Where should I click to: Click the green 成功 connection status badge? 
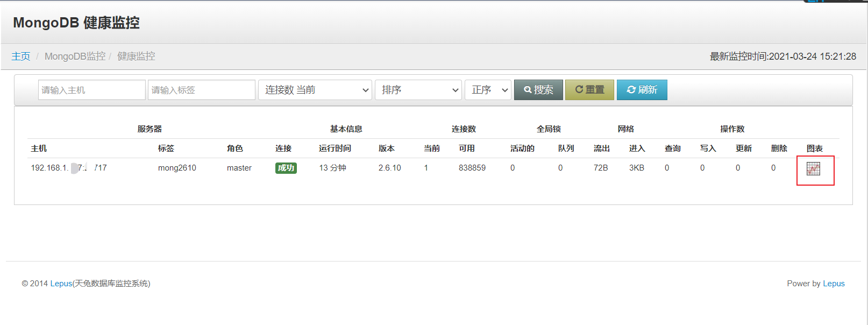click(286, 168)
